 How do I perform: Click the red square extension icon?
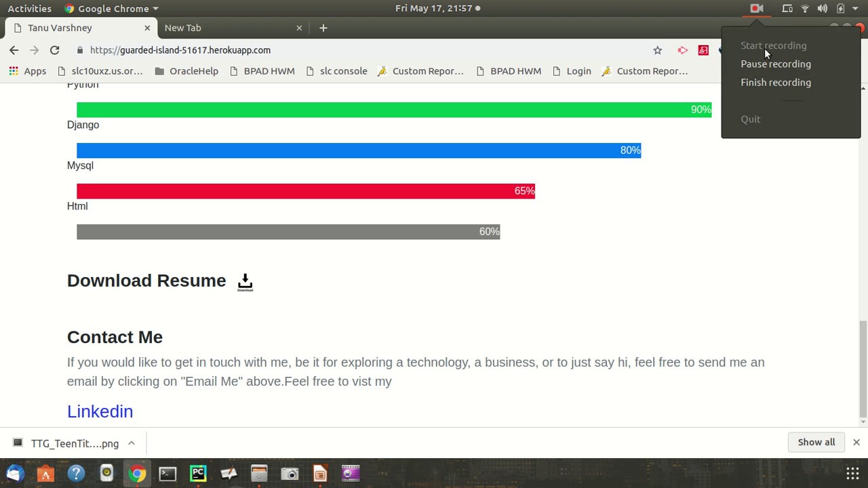coord(703,50)
